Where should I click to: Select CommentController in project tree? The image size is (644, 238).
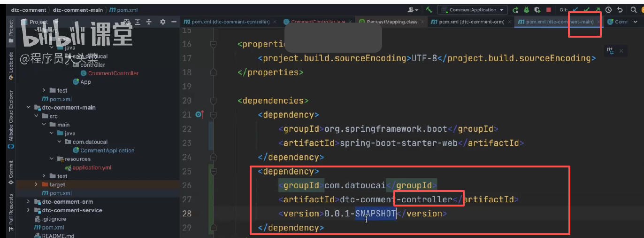pos(113,73)
